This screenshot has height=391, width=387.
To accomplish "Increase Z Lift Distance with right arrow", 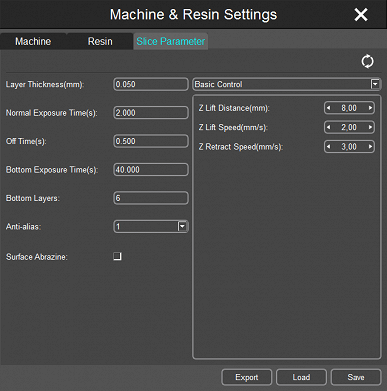I will [x=370, y=108].
